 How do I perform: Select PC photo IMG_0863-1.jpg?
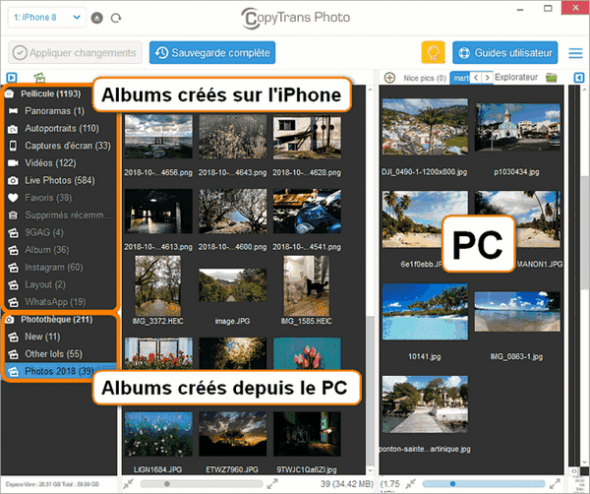click(517, 312)
